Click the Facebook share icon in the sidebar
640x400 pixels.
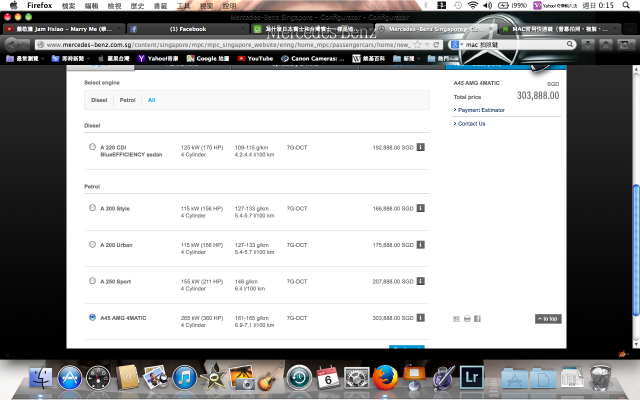click(x=477, y=319)
